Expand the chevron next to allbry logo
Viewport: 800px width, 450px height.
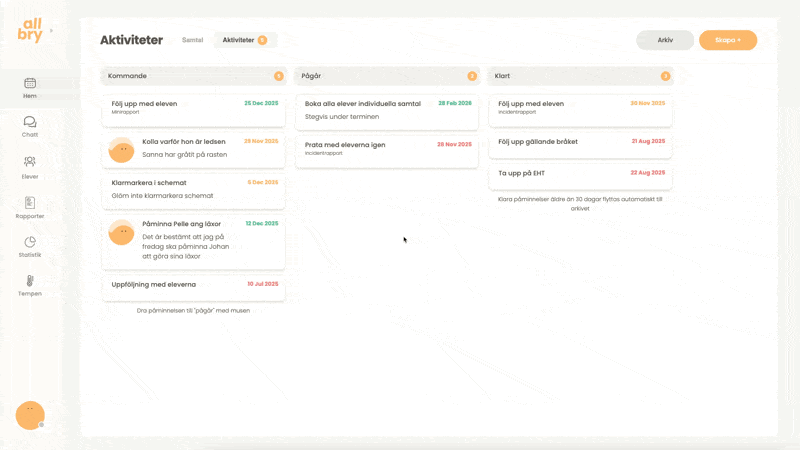pos(51,31)
